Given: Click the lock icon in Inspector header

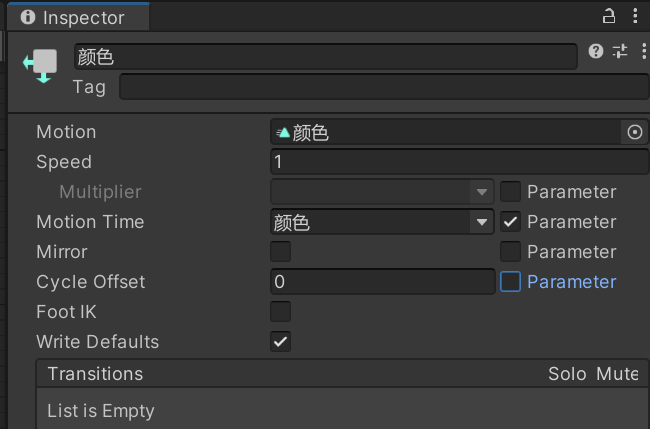Looking at the screenshot, I should [x=608, y=16].
